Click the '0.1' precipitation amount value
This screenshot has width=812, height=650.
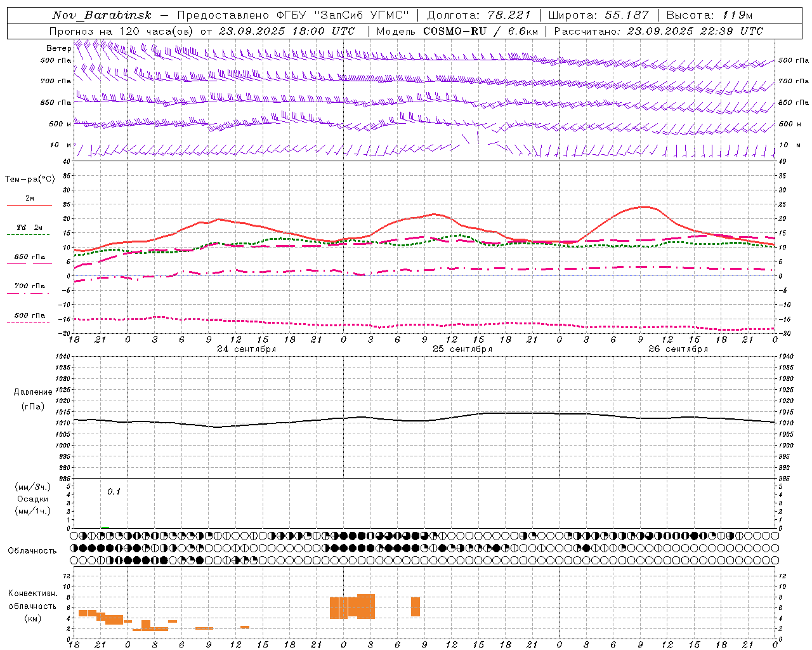[114, 492]
